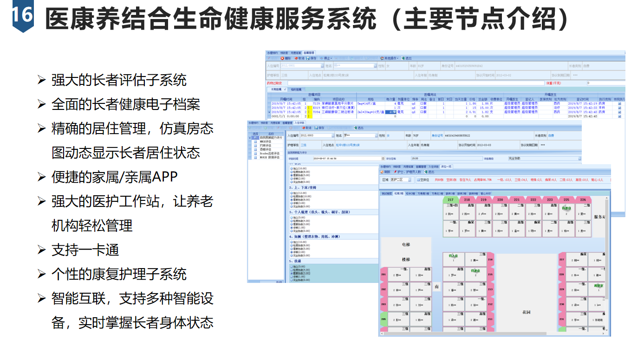
Task: Open 姓名 罗** dropdown in assessment window
Action: coord(376,135)
